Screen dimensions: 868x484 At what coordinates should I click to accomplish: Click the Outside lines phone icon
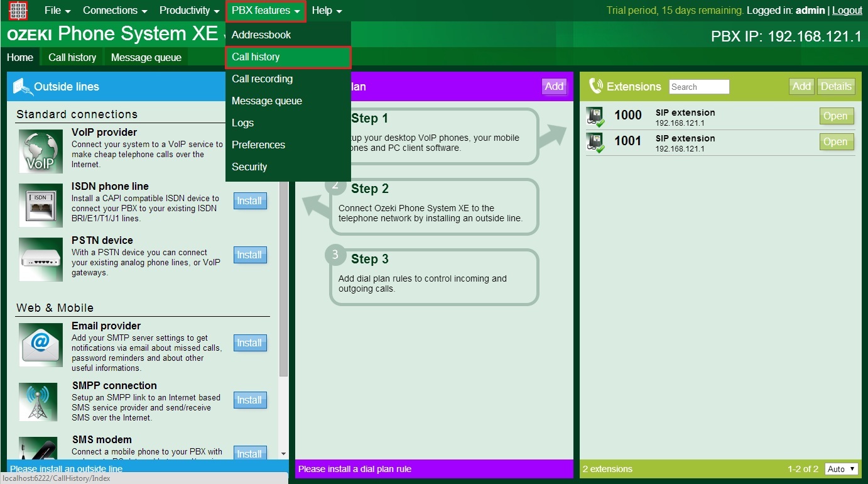23,87
